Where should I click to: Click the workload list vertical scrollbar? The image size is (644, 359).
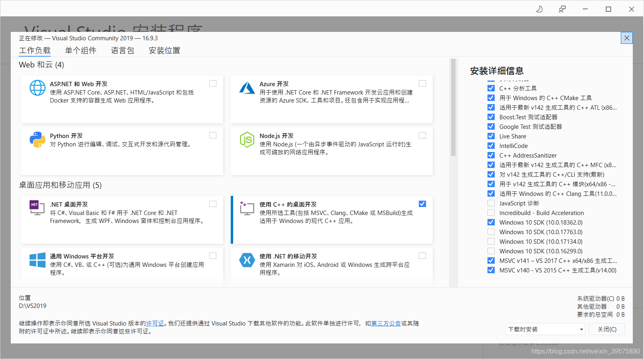coord(453,108)
